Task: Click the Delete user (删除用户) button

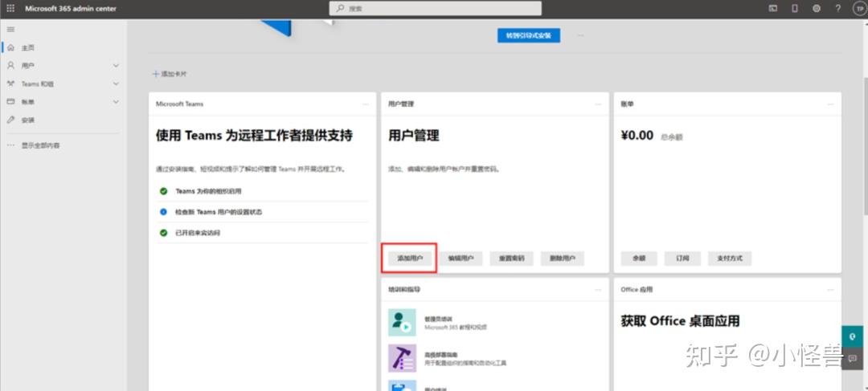Action: coord(563,259)
